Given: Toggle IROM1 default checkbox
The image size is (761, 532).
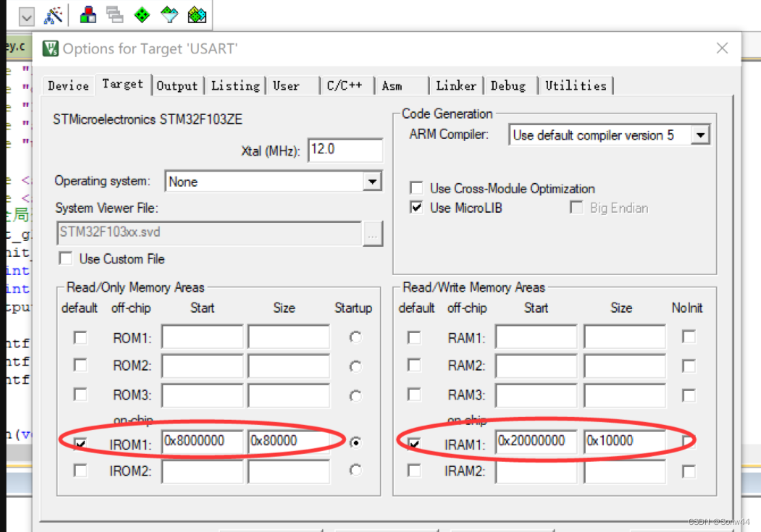Looking at the screenshot, I should pyautogui.click(x=80, y=443).
